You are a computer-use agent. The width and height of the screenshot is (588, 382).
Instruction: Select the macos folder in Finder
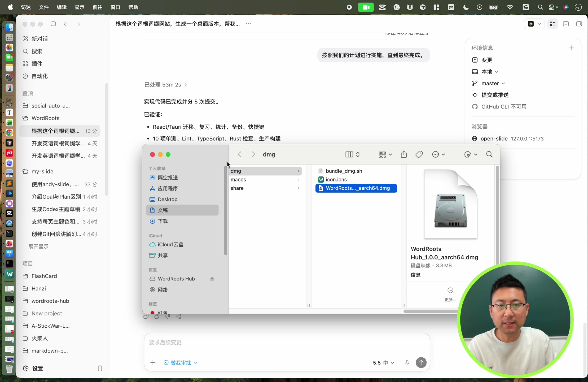(x=265, y=180)
